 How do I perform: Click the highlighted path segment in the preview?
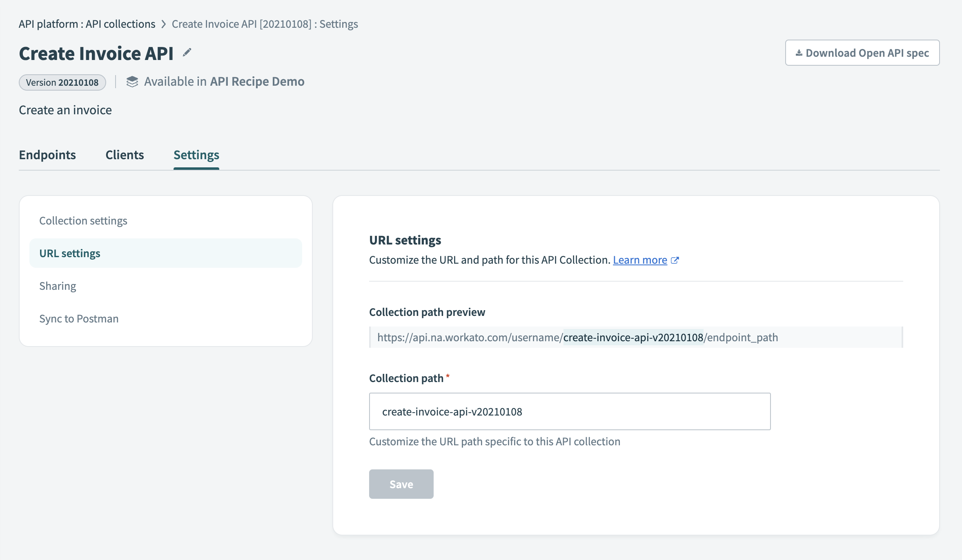pos(632,338)
